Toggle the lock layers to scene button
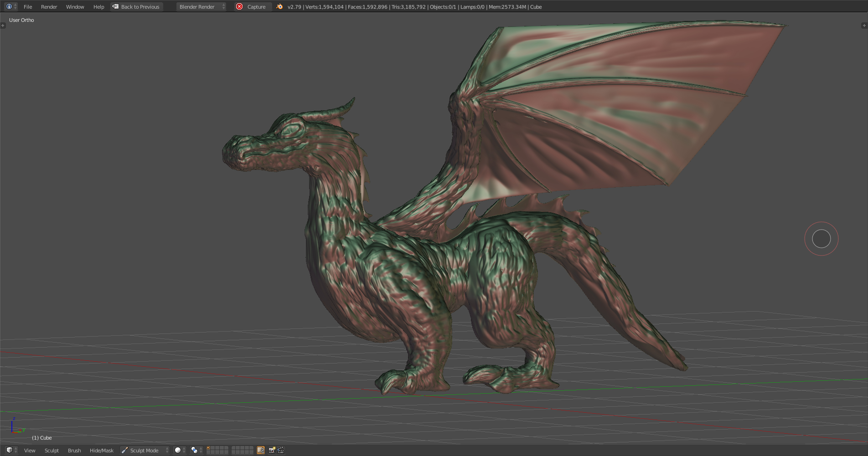The image size is (868, 456). click(261, 451)
